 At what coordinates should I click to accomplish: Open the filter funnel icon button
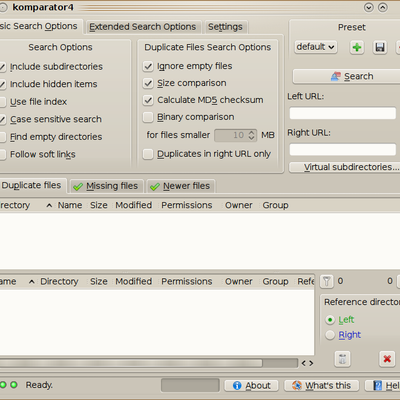(x=327, y=281)
